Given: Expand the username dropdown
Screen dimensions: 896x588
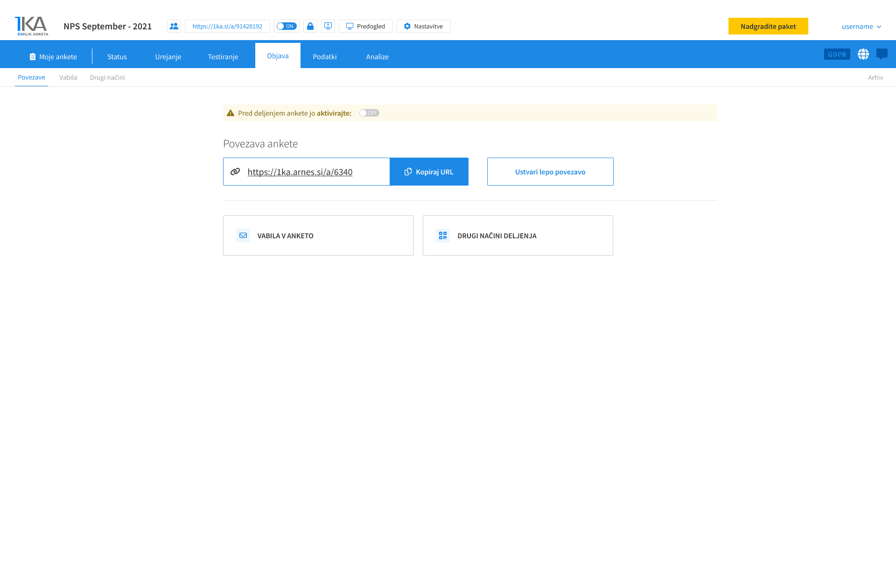Looking at the screenshot, I should 861,27.
